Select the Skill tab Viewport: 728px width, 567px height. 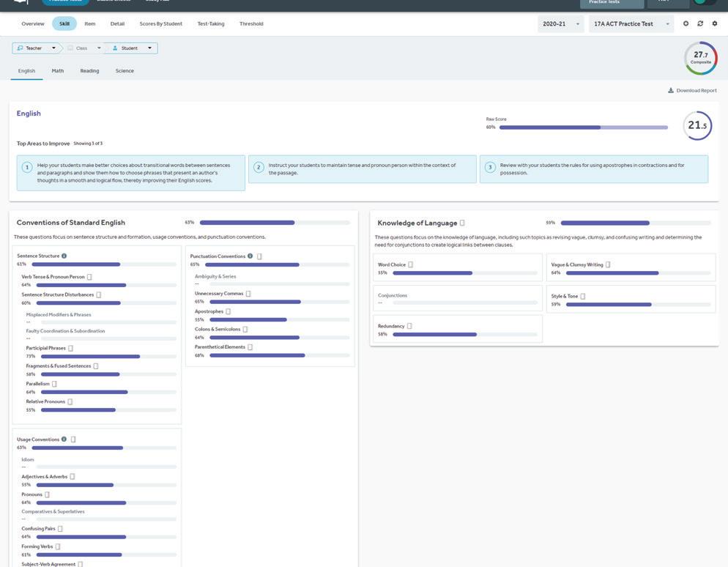click(64, 23)
